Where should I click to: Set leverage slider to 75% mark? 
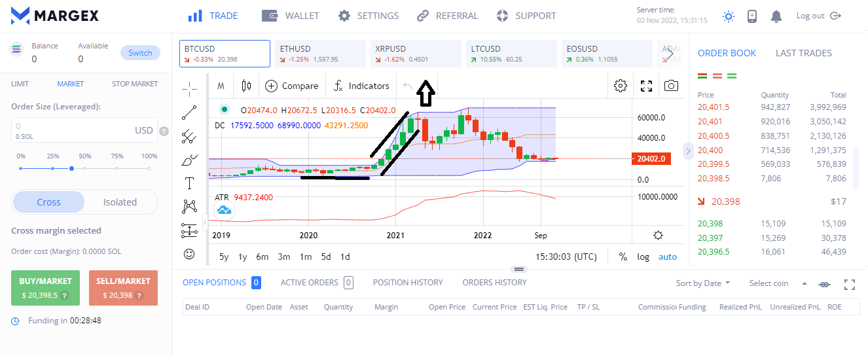[117, 168]
